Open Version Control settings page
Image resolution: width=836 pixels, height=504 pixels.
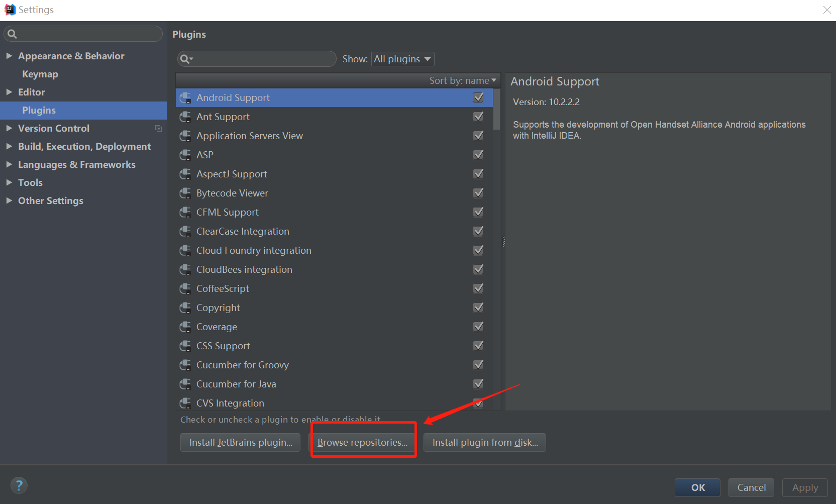[54, 128]
